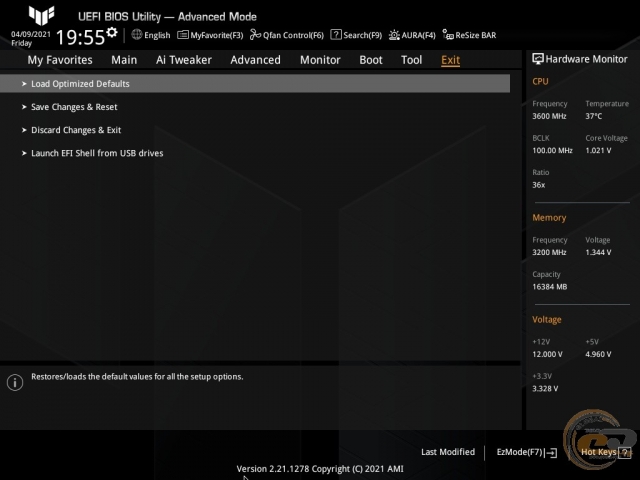The image size is (640, 480).
Task: Click the 19:55 clock time
Action: point(80,38)
